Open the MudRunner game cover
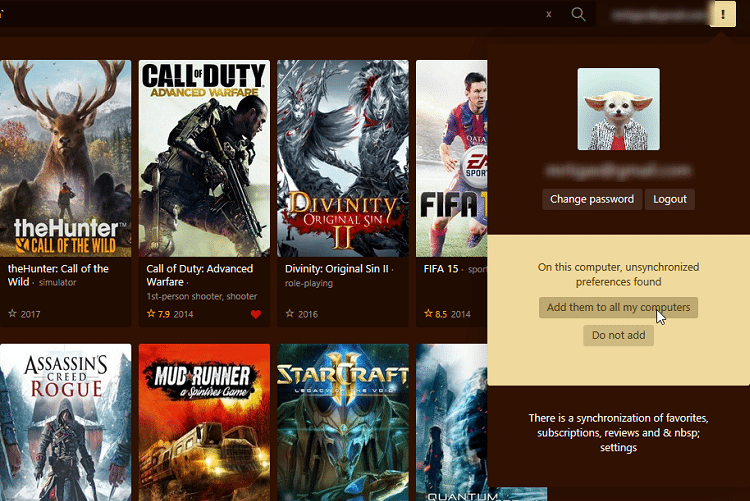 click(204, 422)
